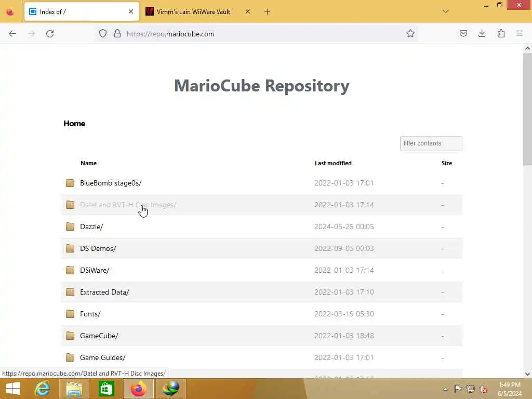Bookmark this page with the star
532x399 pixels.
tap(410, 34)
